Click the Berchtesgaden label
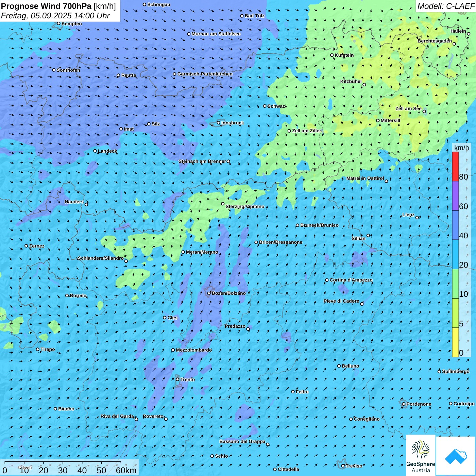This screenshot has width=476, height=476. click(x=435, y=41)
